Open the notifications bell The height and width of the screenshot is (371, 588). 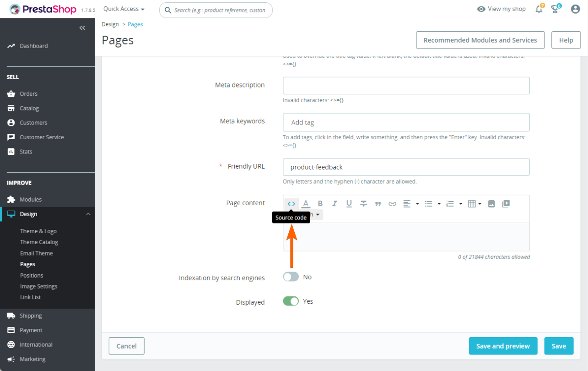click(x=539, y=9)
